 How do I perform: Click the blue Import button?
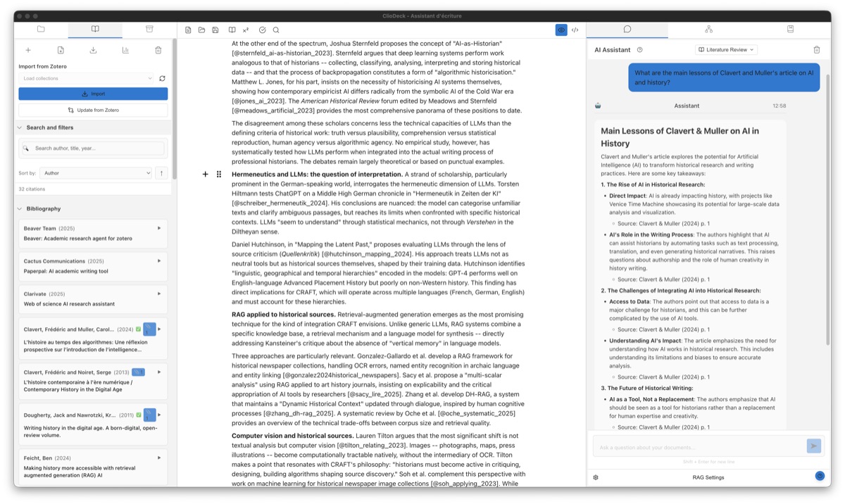pos(93,94)
